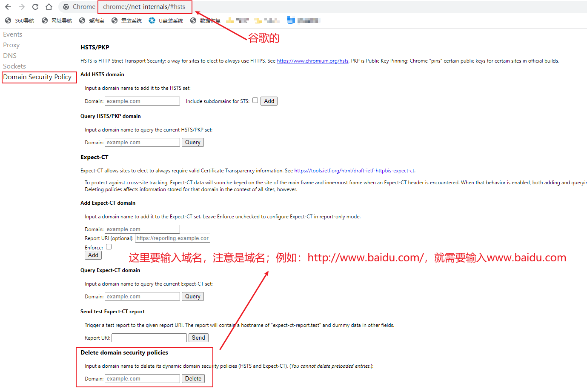Screen dimensions: 587x392
Task: Click the chrome://net-internals/#hsts address bar
Action: point(144,7)
